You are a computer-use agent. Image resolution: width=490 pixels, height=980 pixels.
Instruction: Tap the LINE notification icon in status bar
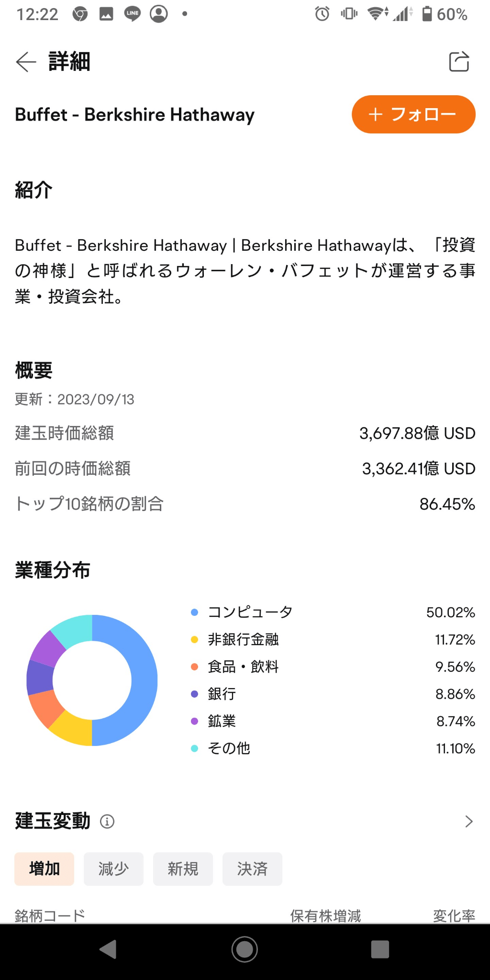pyautogui.click(x=133, y=14)
